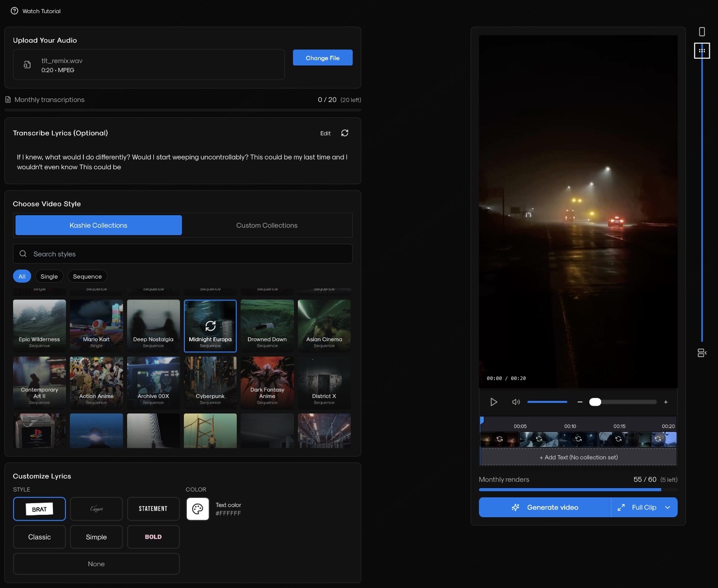The height and width of the screenshot is (588, 718).
Task: Select the Single filter chip
Action: 49,276
